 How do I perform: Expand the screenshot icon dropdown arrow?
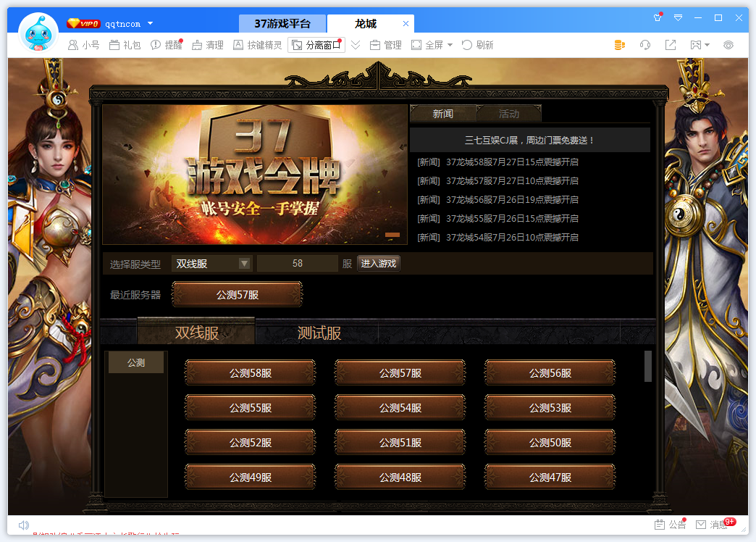(707, 45)
